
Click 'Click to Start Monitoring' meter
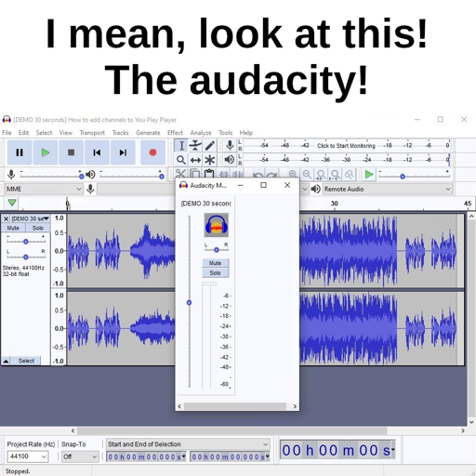[346, 146]
